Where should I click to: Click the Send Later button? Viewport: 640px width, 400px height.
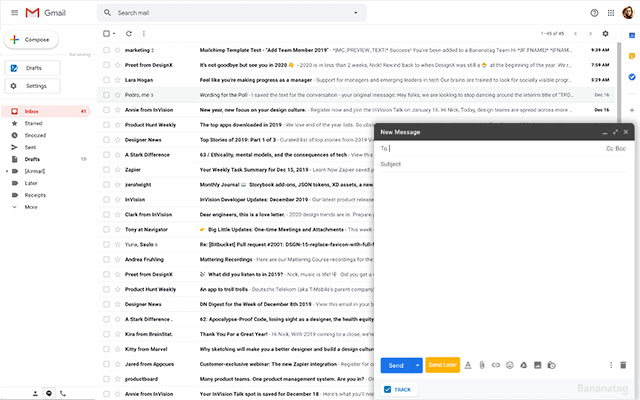(442, 365)
